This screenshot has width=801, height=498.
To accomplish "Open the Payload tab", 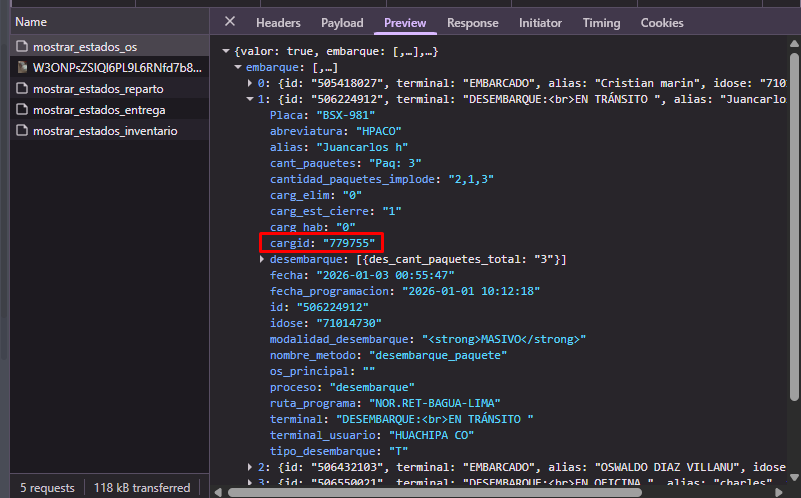I will point(342,23).
